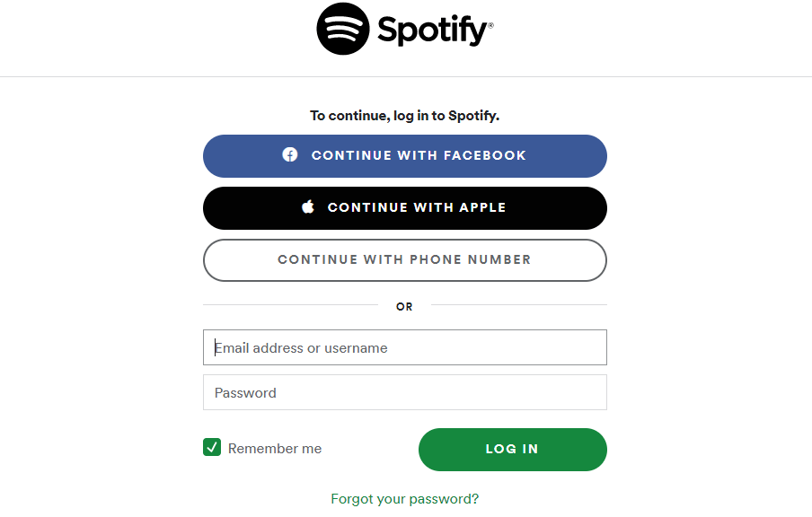Click the OR divider text
Screen dimensions: 812x517
point(404,306)
